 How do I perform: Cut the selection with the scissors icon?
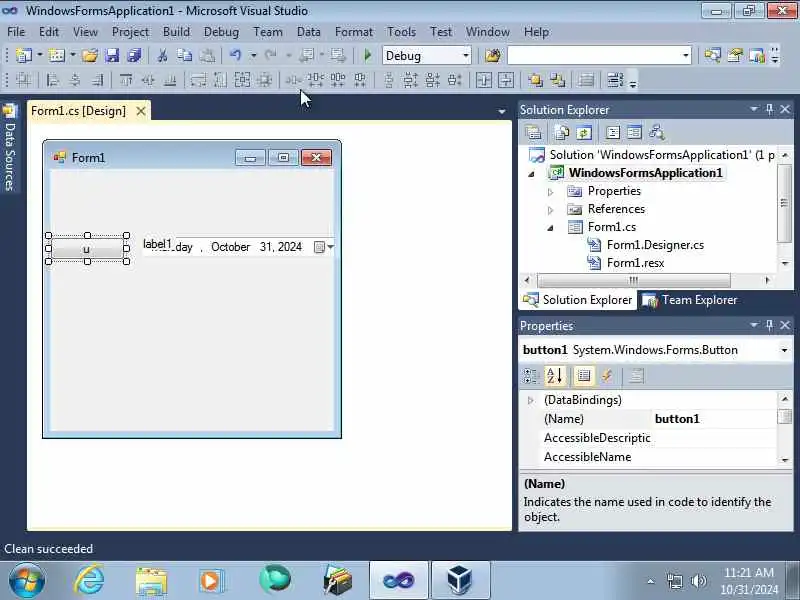(162, 55)
